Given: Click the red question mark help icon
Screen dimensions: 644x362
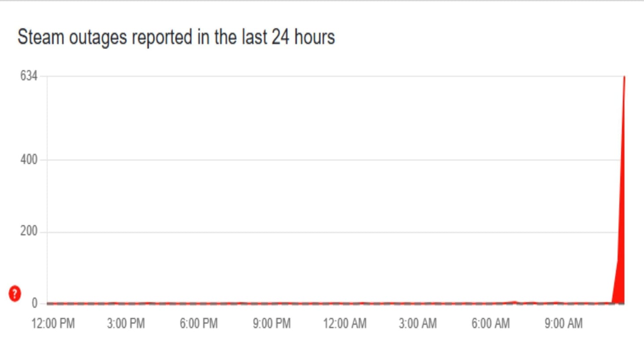Looking at the screenshot, I should [15, 293].
